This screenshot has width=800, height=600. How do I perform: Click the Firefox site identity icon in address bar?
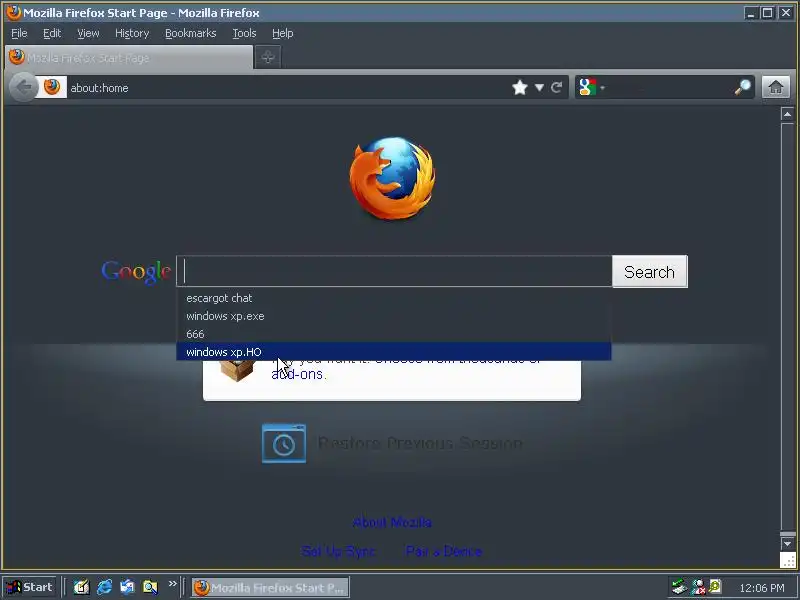point(52,87)
